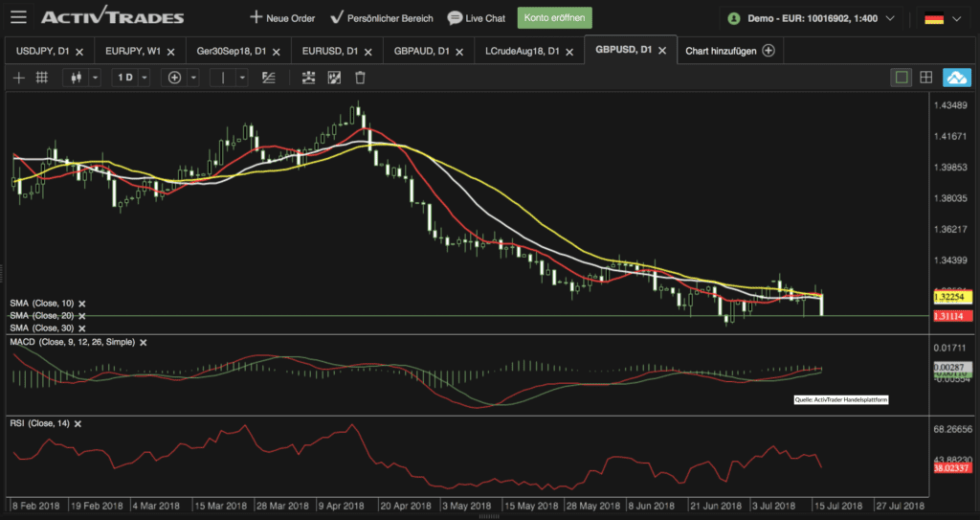Remove the SMA (Close, 30) indicator

pos(82,328)
